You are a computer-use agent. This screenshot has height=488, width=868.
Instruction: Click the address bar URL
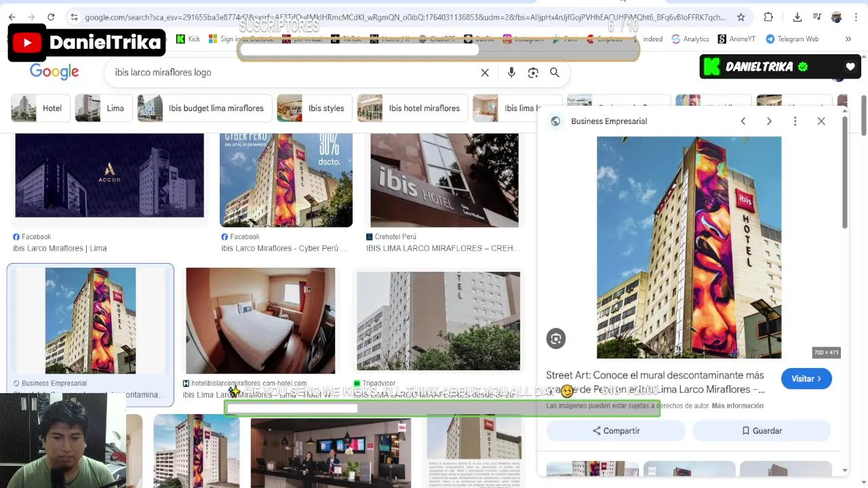point(405,17)
